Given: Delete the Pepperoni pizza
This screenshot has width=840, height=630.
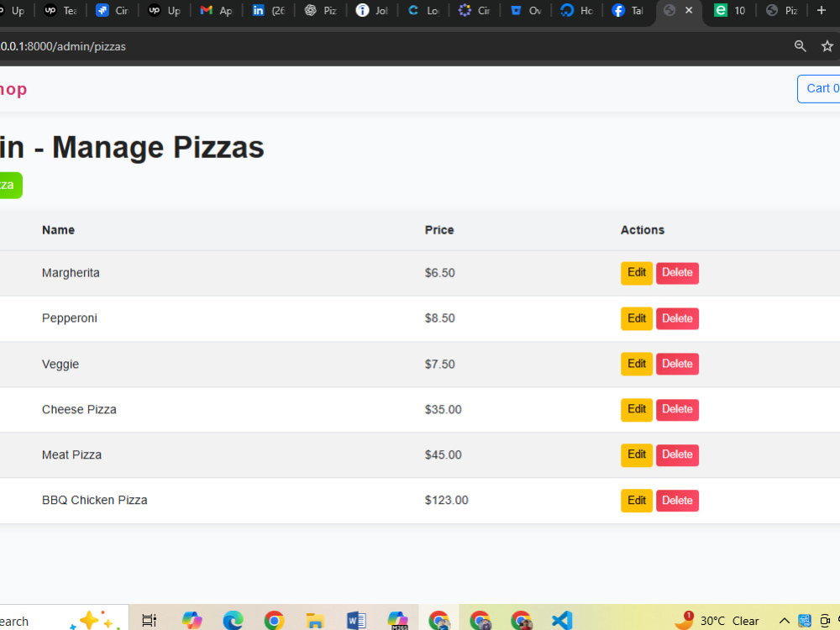Looking at the screenshot, I should click(x=677, y=318).
